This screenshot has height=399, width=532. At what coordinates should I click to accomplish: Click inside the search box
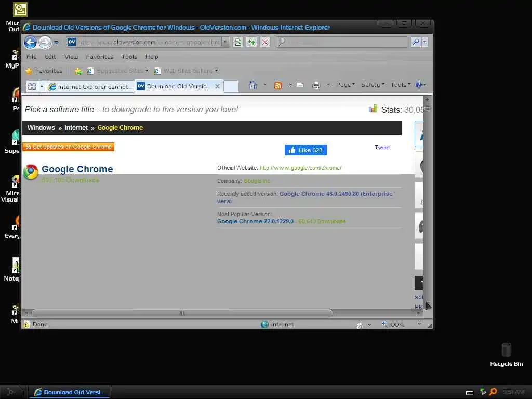pos(342,42)
